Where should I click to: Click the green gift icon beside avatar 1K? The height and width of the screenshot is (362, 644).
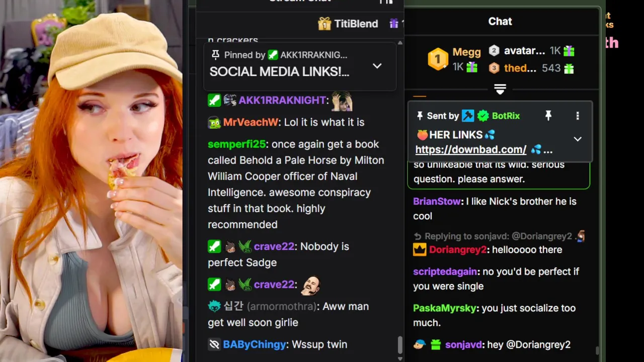pyautogui.click(x=569, y=51)
